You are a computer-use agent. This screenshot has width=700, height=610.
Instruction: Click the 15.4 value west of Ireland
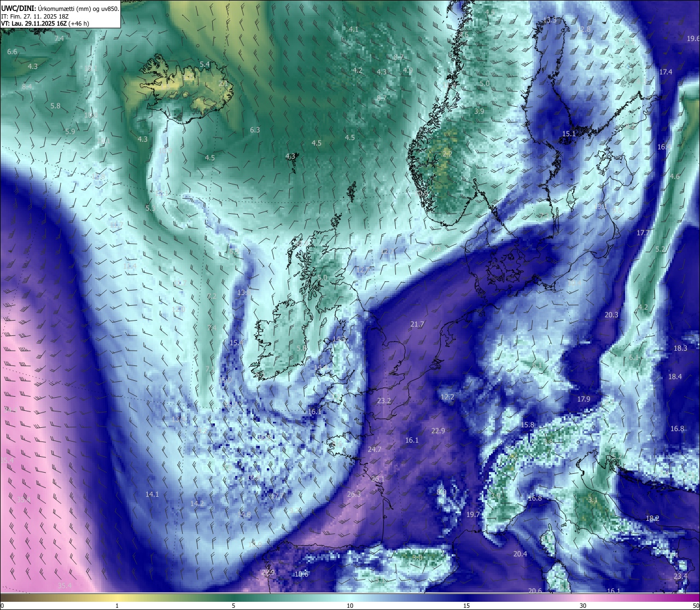[x=236, y=342]
